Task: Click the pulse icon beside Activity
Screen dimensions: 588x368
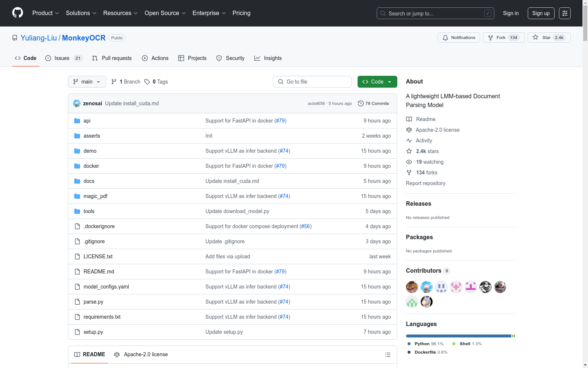Action: [x=409, y=141]
